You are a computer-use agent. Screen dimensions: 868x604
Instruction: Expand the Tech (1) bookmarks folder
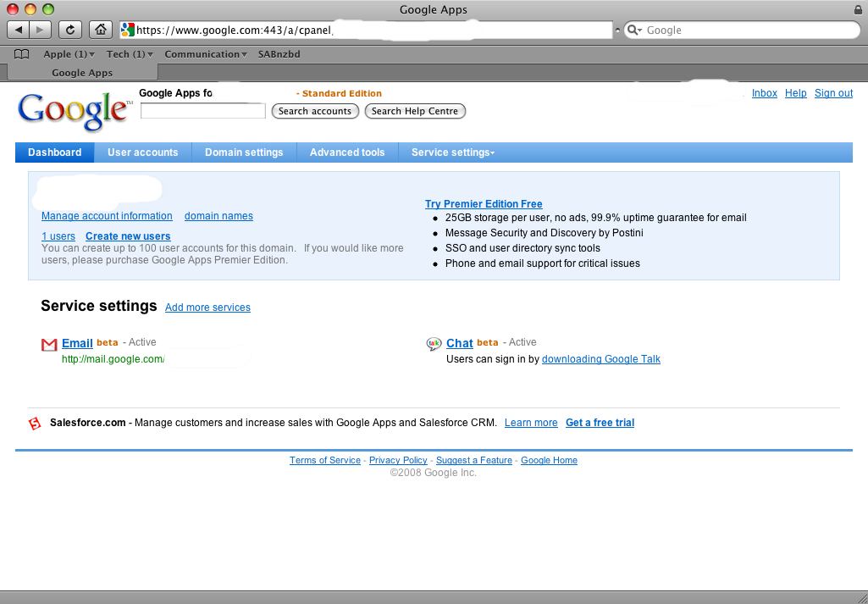pos(130,54)
